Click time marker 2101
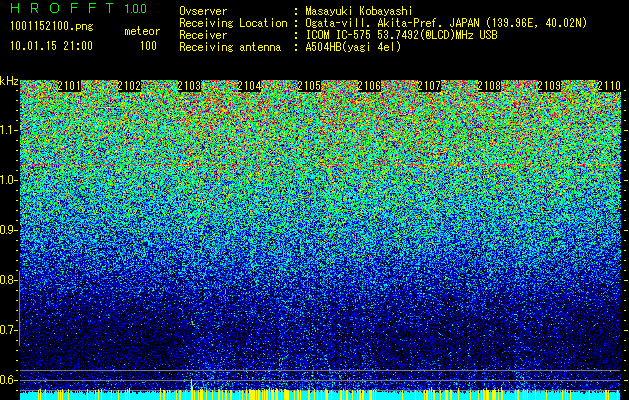Screen dimensions: 629x400 coord(69,86)
